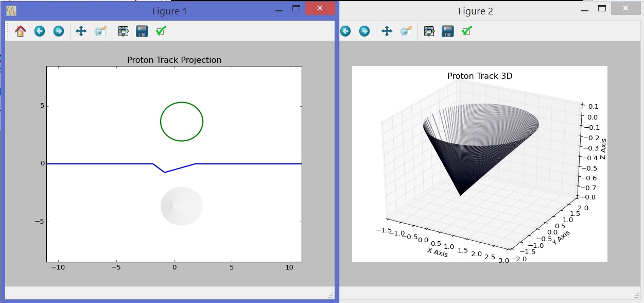The width and height of the screenshot is (644, 303).
Task: Open axis edit options (green check) in Figure 1
Action: pyautogui.click(x=161, y=31)
